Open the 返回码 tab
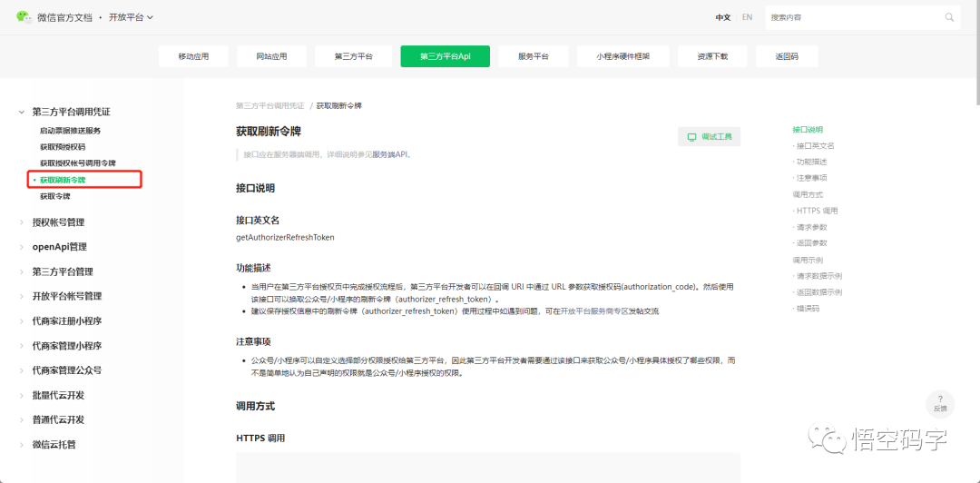This screenshot has height=483, width=980. pyautogui.click(x=787, y=56)
